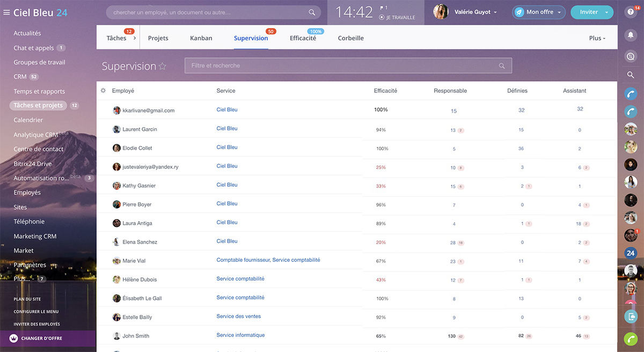Toggle the JE TRAVAILLE work status
The width and height of the screenshot is (644, 352).
pos(397,17)
